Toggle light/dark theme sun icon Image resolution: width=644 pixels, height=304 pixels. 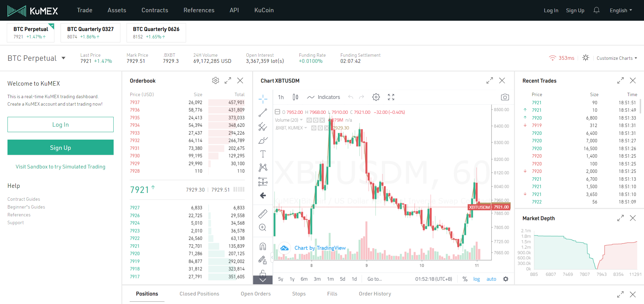[x=585, y=58]
